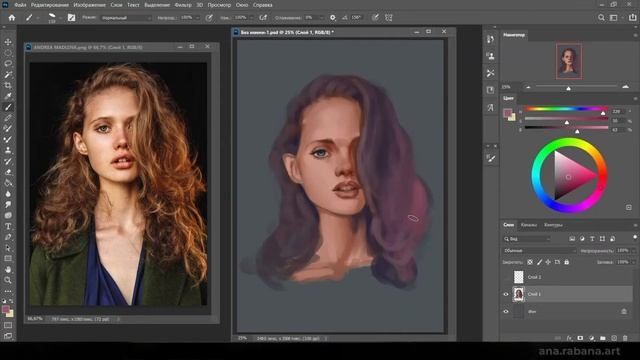Select the Type tool
This screenshot has width=640, height=360.
click(8, 226)
